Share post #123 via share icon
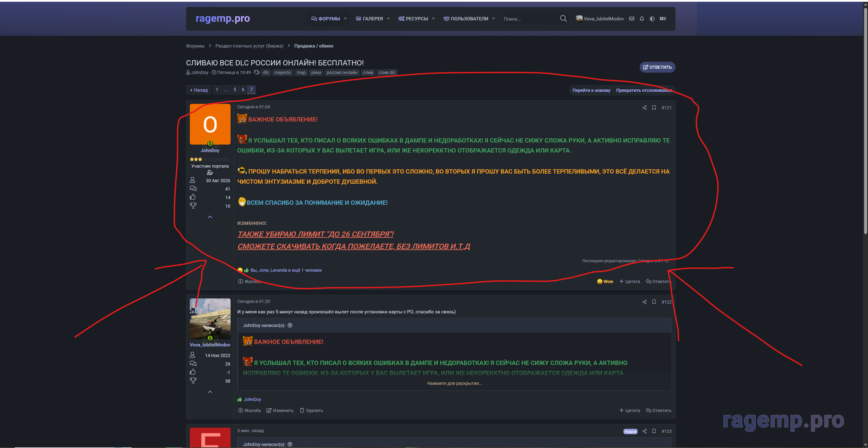This screenshot has height=448, width=868. pyautogui.click(x=644, y=431)
